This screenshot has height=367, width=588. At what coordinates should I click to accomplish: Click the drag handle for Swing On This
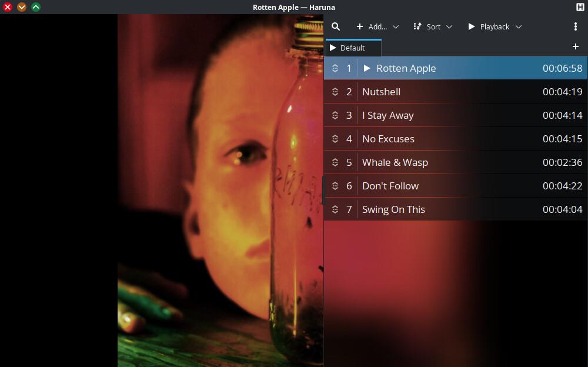pos(335,209)
